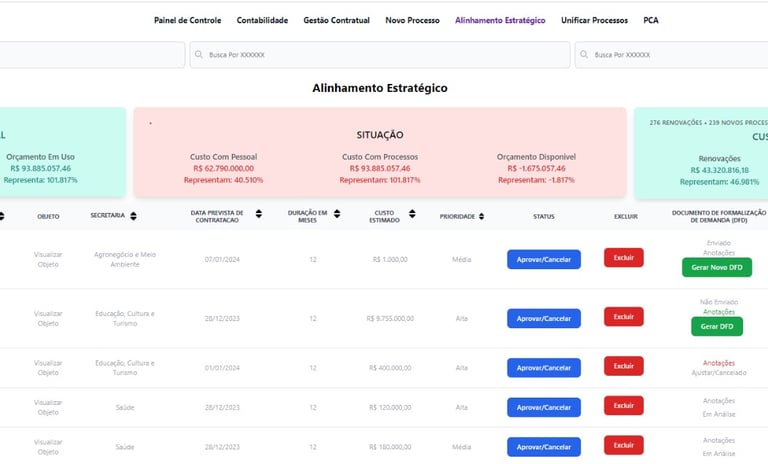Click Excluir for the R$ 9.755.000,00 row
The height and width of the screenshot is (464, 768).
pos(623,317)
